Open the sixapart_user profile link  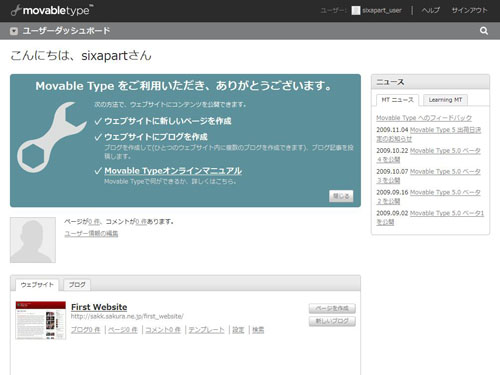(382, 11)
